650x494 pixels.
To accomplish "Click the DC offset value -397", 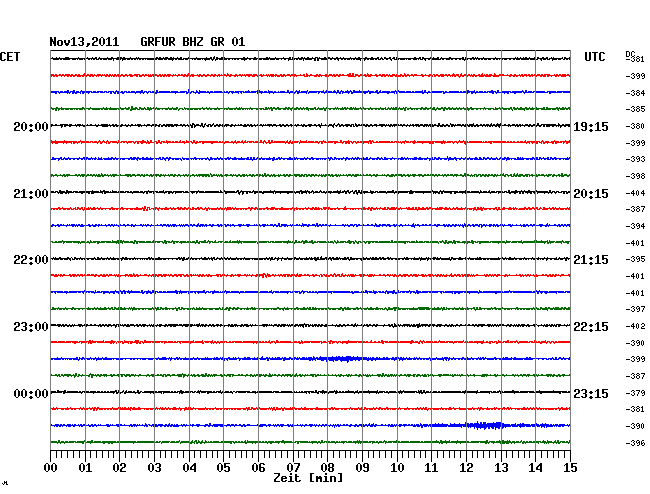I will click(635, 309).
